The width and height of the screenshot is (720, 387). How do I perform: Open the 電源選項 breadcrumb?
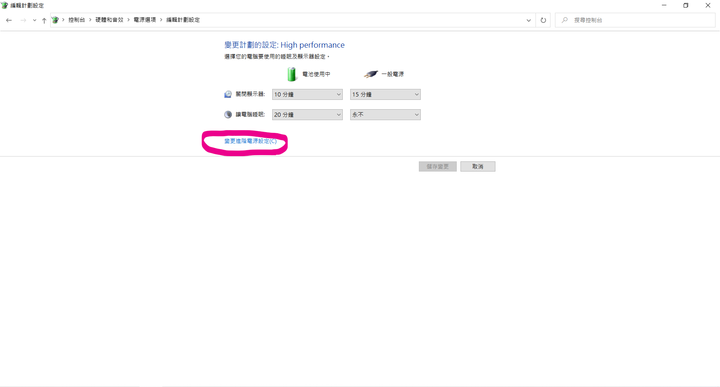click(x=145, y=20)
